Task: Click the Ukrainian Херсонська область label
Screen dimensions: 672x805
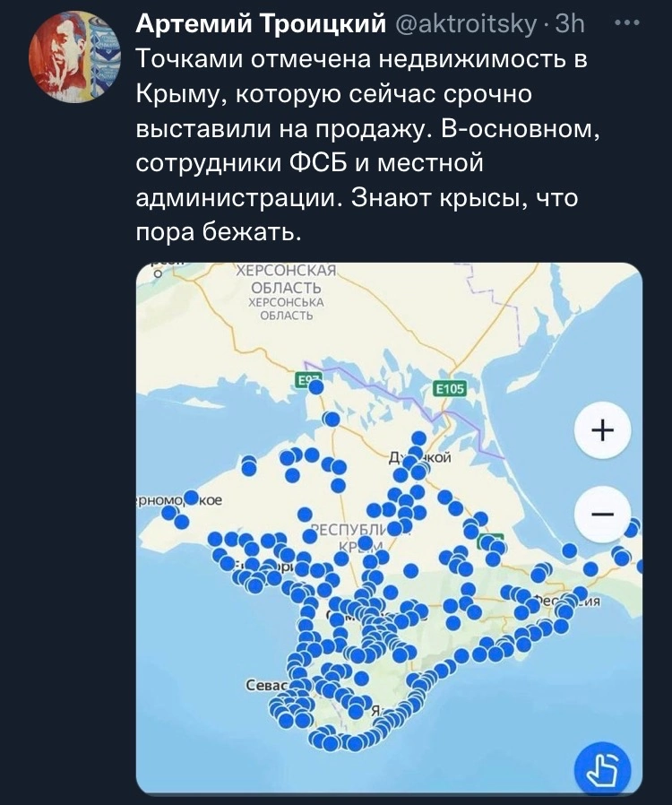Action: pos(287,308)
